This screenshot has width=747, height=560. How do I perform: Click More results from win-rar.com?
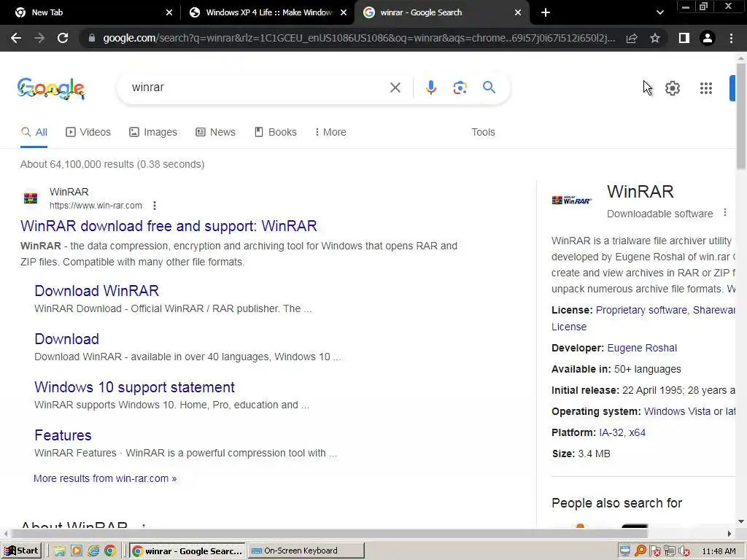click(105, 478)
